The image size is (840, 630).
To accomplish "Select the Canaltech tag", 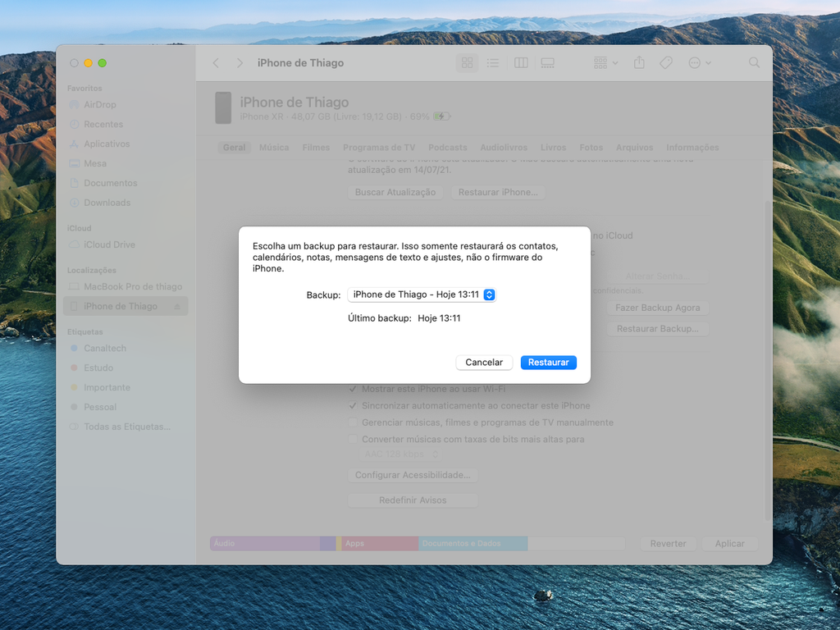I will [105, 348].
